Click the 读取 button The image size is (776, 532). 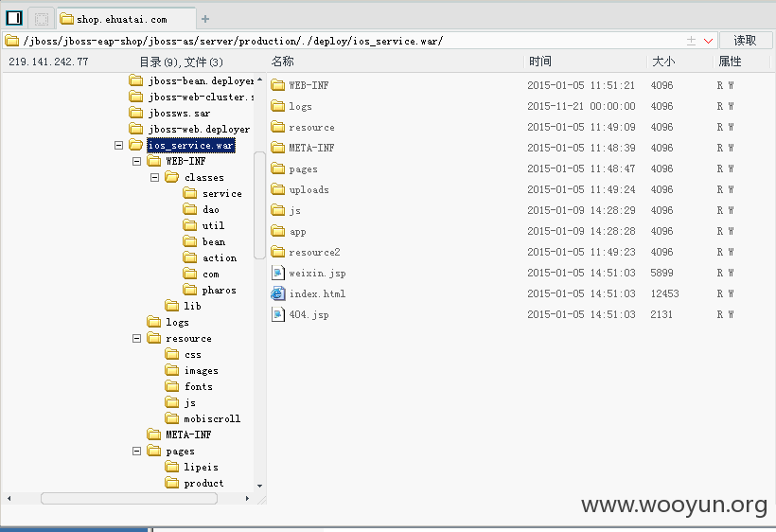[746, 41]
